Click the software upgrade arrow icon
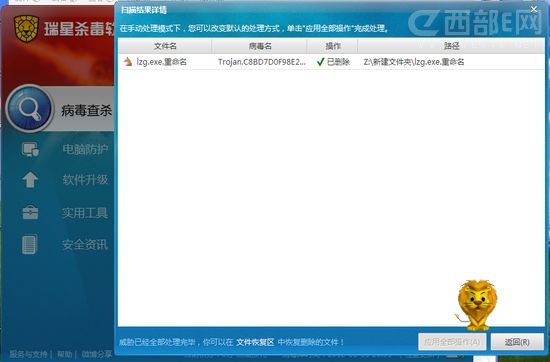 (x=30, y=180)
